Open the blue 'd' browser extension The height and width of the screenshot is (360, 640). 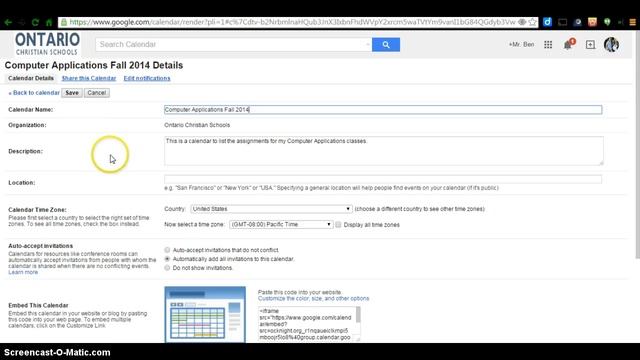(547, 22)
